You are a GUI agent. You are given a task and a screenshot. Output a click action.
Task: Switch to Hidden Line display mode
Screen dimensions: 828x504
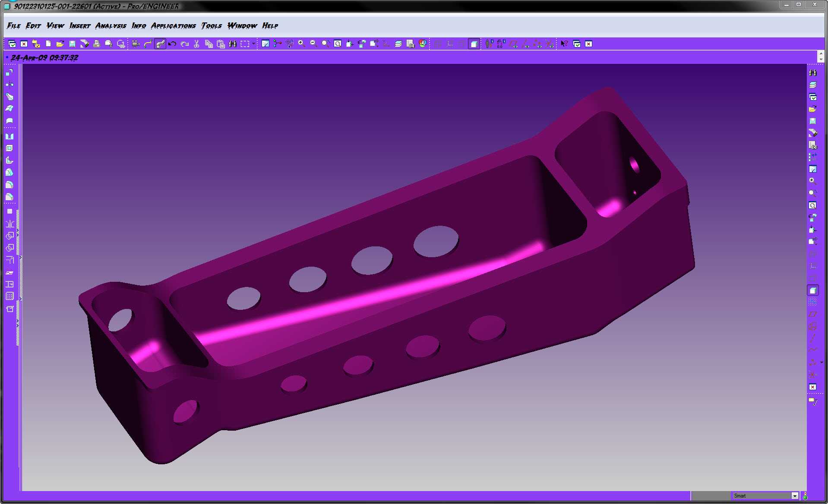pyautogui.click(x=450, y=44)
